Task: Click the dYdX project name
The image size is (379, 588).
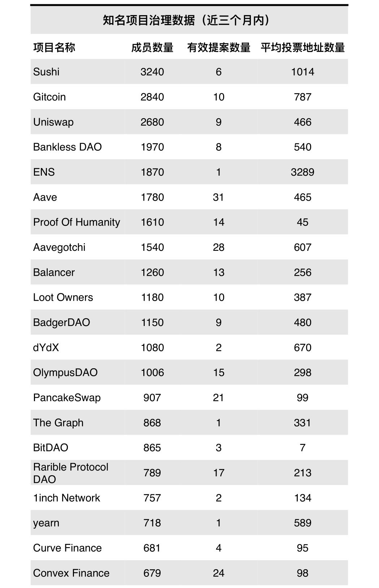Action: (46, 348)
